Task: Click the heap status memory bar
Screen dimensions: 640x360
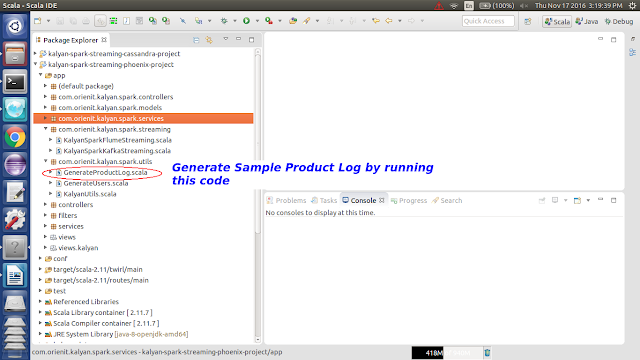Action: (x=447, y=353)
